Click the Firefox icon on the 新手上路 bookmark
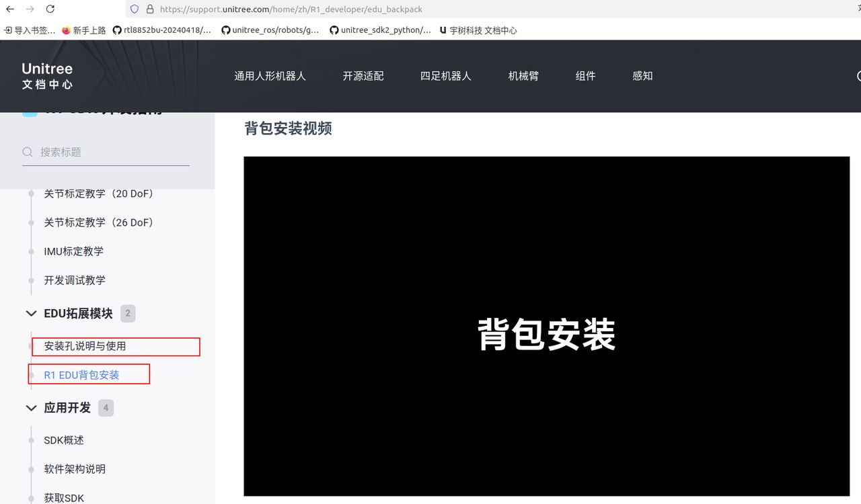The image size is (861, 504). pos(66,30)
